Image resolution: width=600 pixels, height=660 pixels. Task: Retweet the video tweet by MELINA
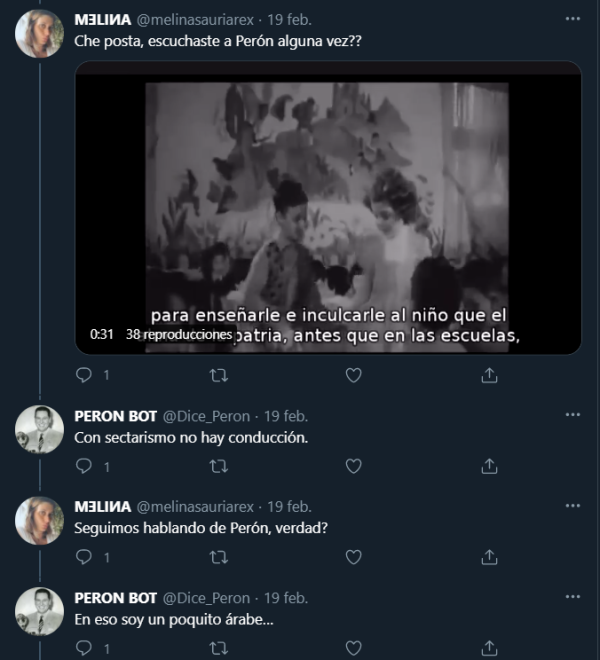point(219,375)
